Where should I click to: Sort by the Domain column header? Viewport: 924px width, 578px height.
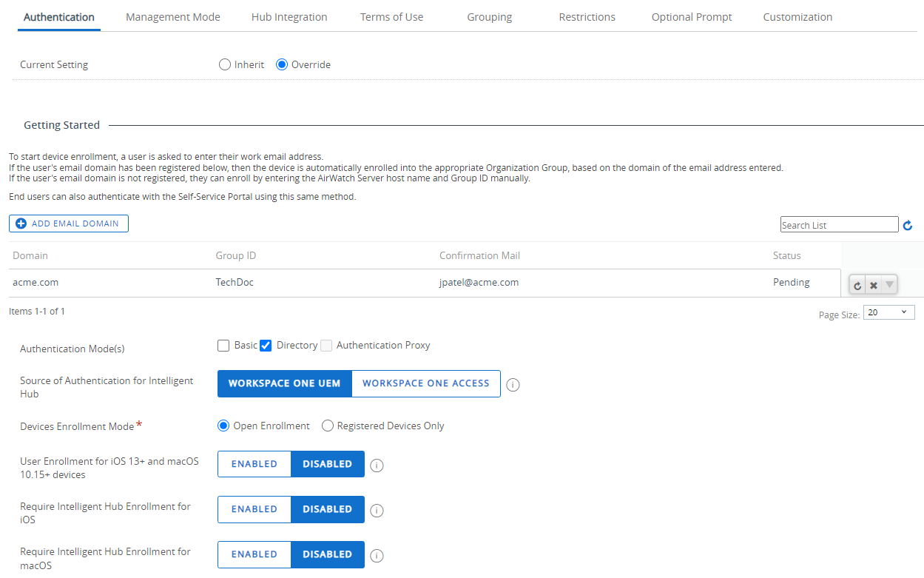30,255
